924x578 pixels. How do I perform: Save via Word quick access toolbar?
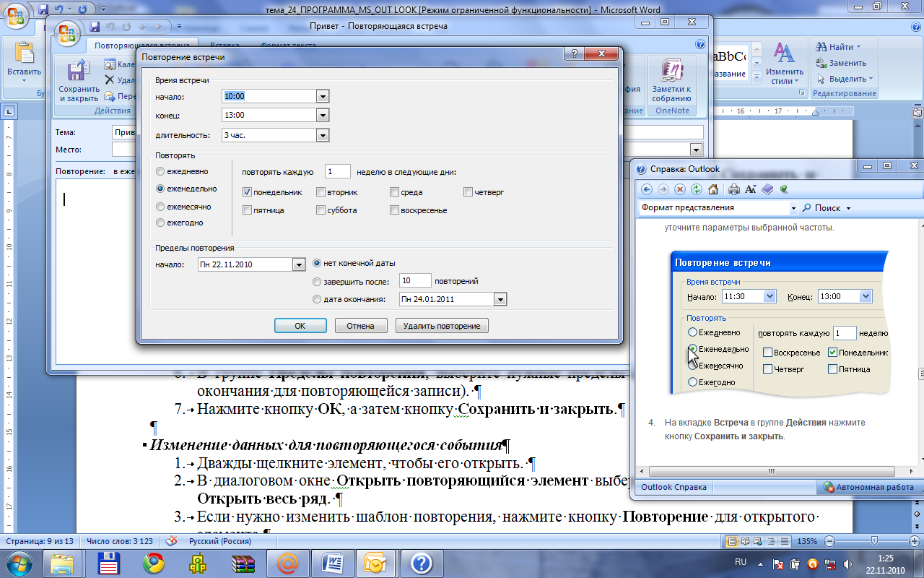tap(43, 9)
